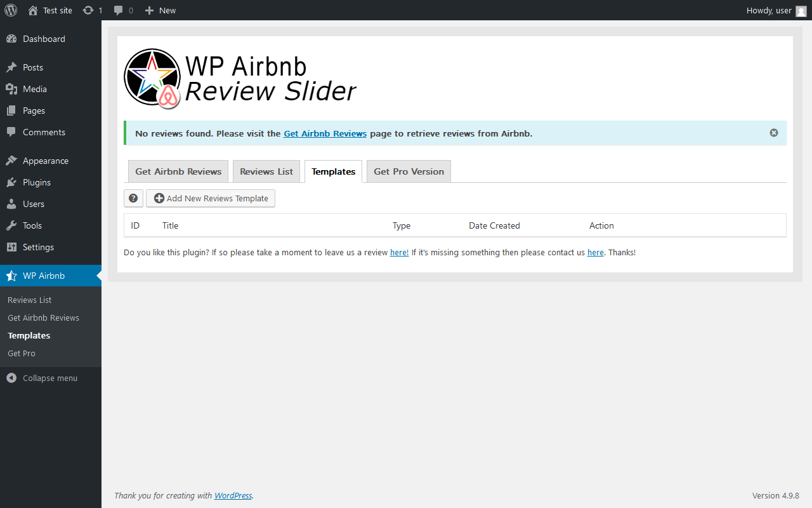Click the Dashboard gauge icon
This screenshot has height=508, width=812.
click(11, 39)
